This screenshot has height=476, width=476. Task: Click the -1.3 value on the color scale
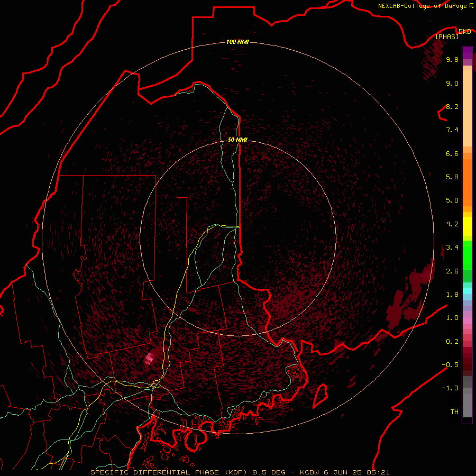(450, 388)
